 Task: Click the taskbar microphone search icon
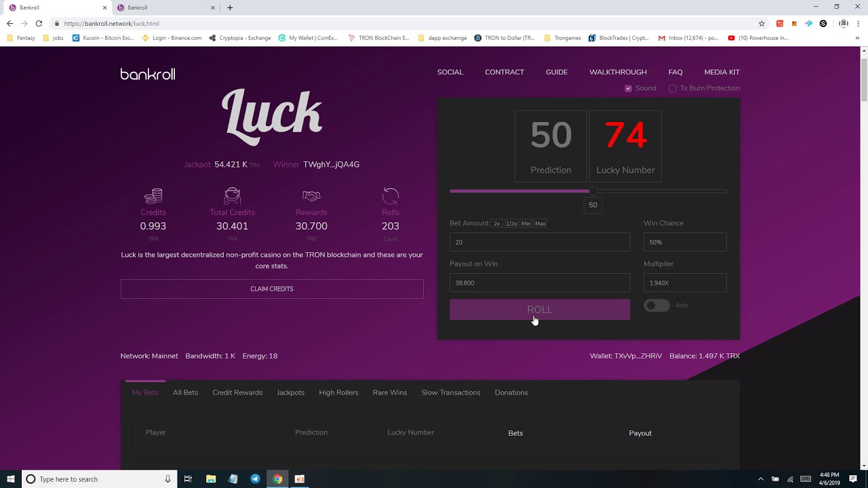167,479
